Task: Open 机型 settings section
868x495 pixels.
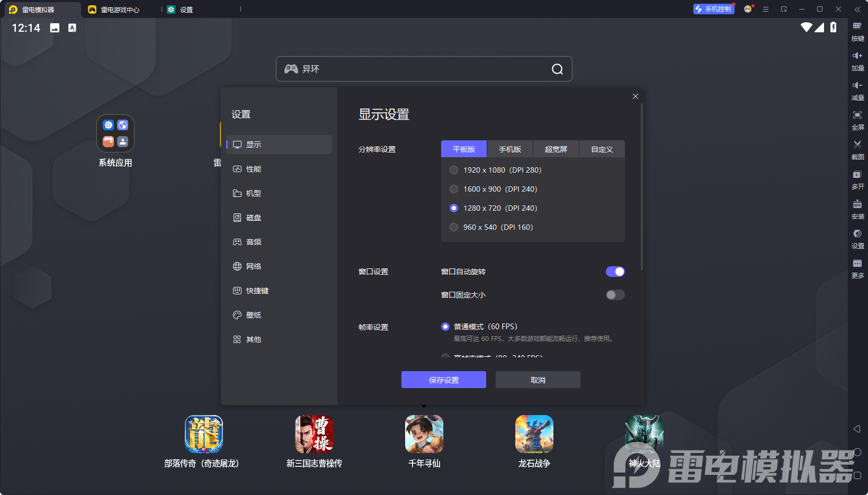Action: pos(279,193)
